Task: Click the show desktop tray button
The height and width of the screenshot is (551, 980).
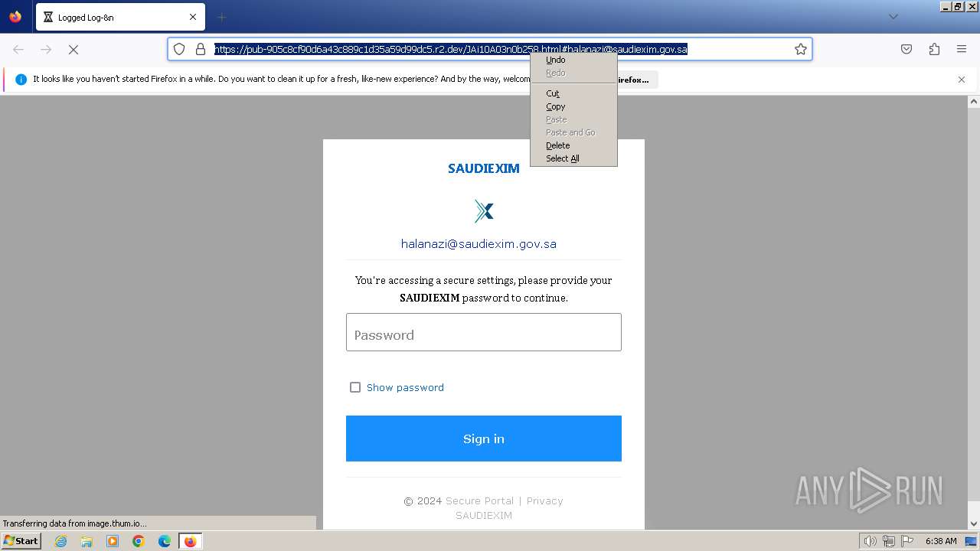Action: point(972,541)
